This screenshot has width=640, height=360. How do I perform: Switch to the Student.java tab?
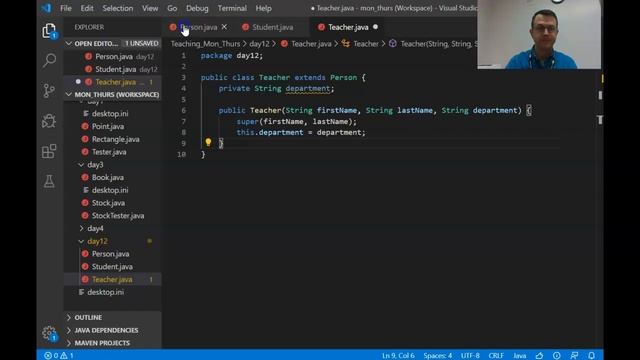(272, 27)
